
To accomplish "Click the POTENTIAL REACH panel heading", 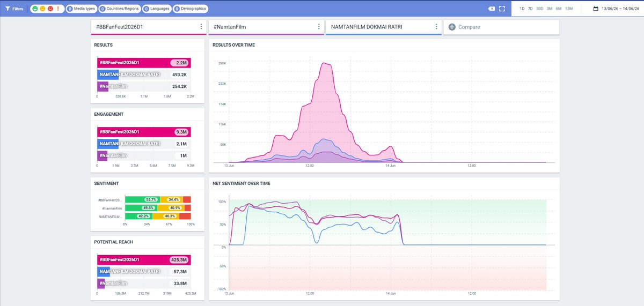I will coord(114,242).
